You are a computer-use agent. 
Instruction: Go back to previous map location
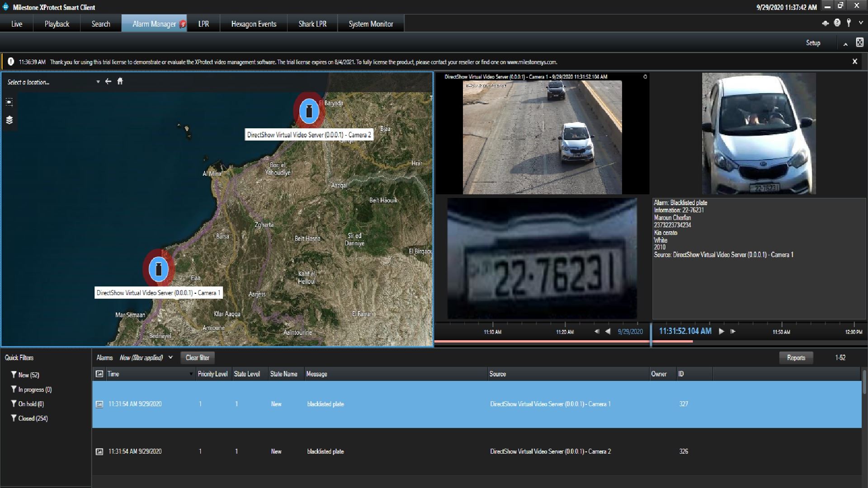[108, 81]
